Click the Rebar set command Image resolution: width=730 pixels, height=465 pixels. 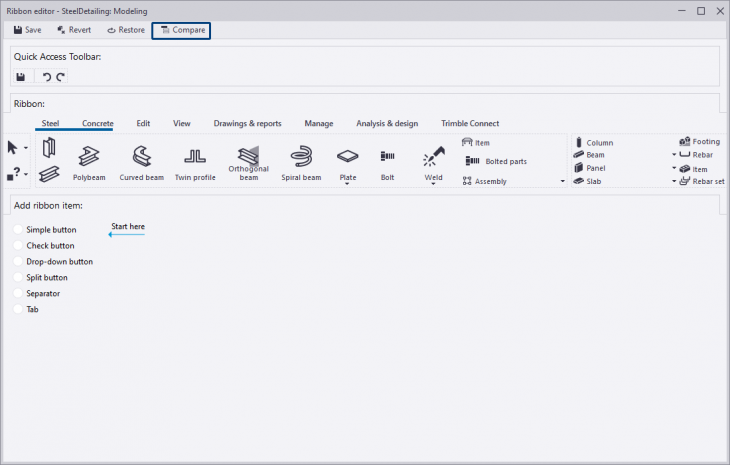click(702, 181)
